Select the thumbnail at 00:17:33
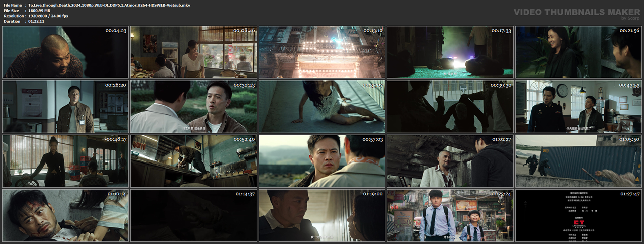 (x=450, y=52)
